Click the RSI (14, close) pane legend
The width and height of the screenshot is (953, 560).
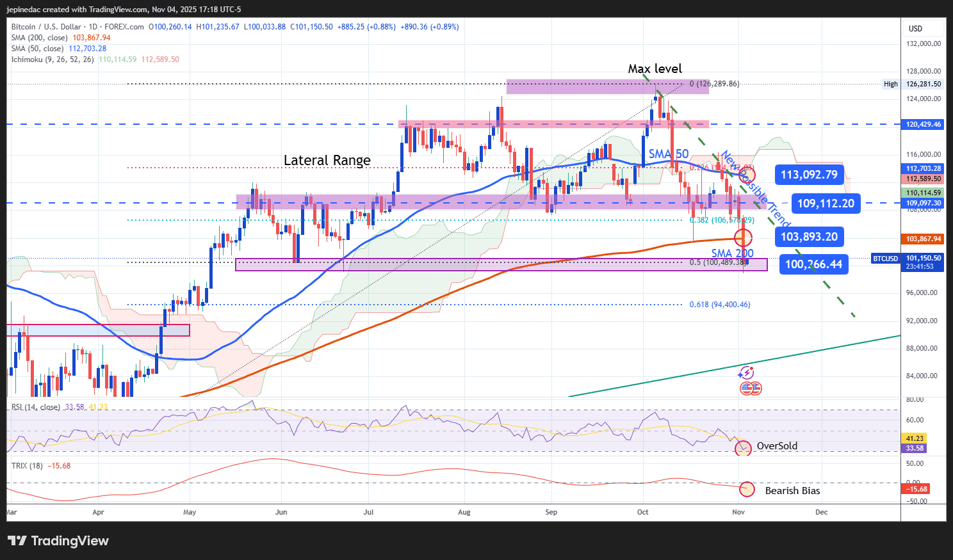coord(36,407)
